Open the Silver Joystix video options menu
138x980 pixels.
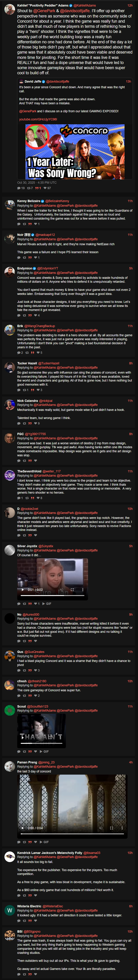pyautogui.click(x=83, y=590)
